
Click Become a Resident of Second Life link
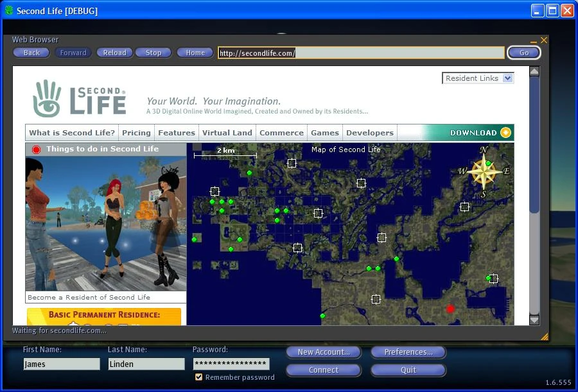(x=89, y=297)
